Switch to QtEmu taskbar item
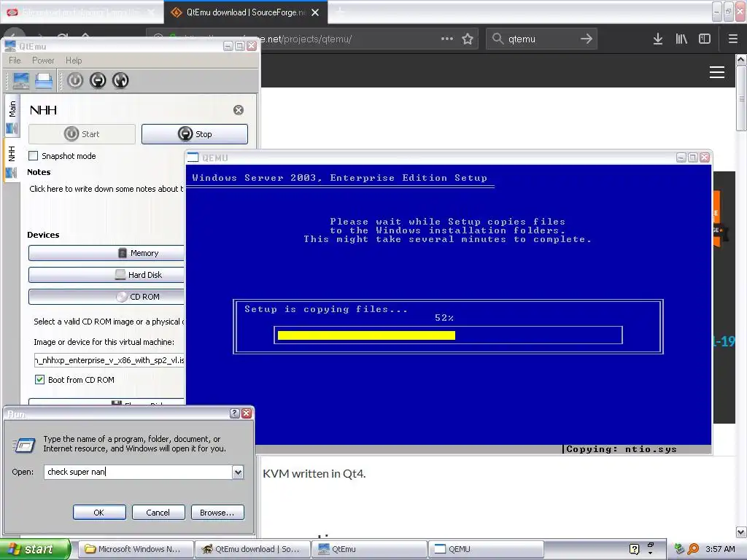Image resolution: width=747 pixels, height=560 pixels. coord(370,549)
